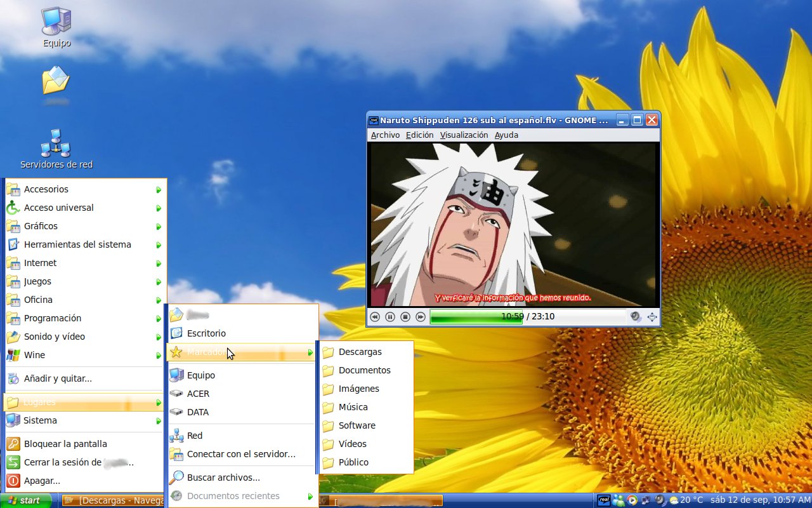Viewport: 812px width, 508px height.
Task: Click the Acceso universal wheelchair icon
Action: point(13,208)
